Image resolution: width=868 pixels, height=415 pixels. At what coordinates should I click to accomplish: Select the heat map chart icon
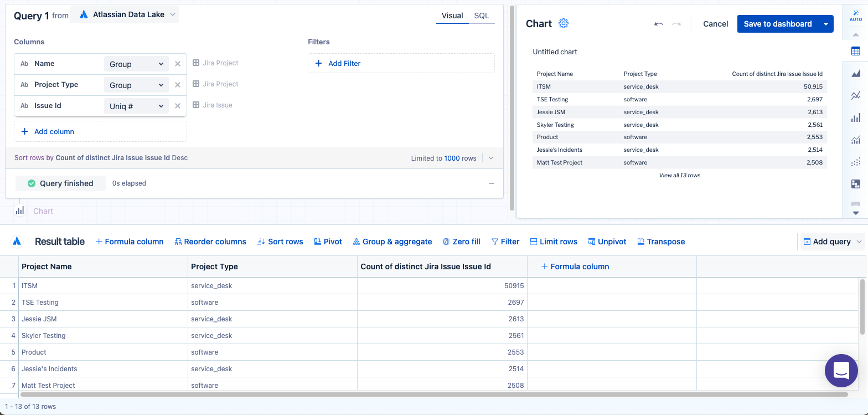point(855,184)
